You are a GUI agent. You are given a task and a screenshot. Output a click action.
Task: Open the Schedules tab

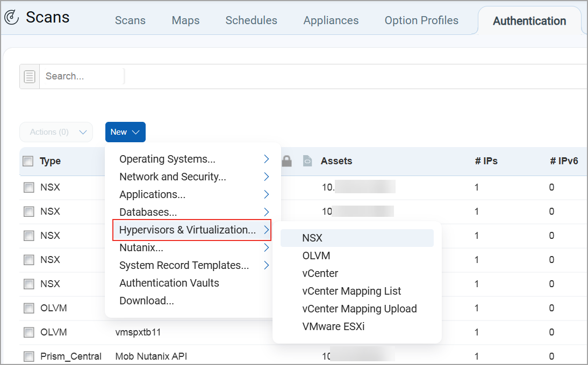[251, 20]
